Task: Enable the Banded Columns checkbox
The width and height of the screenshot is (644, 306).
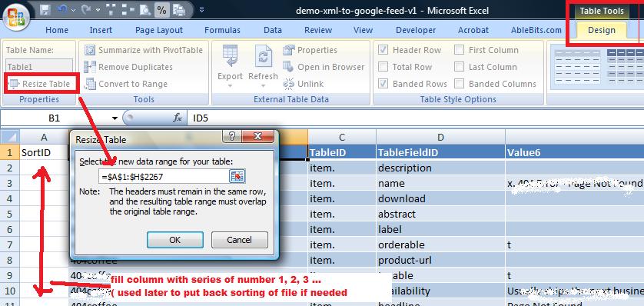Action: point(460,84)
